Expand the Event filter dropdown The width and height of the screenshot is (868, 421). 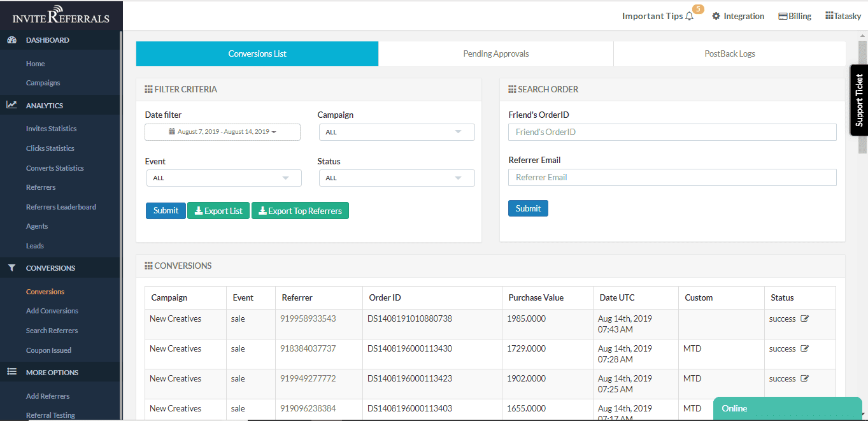pyautogui.click(x=223, y=178)
